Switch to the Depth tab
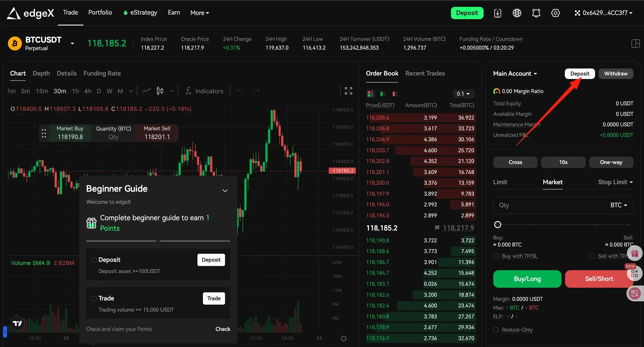Image resolution: width=644 pixels, height=347 pixels. tap(41, 73)
